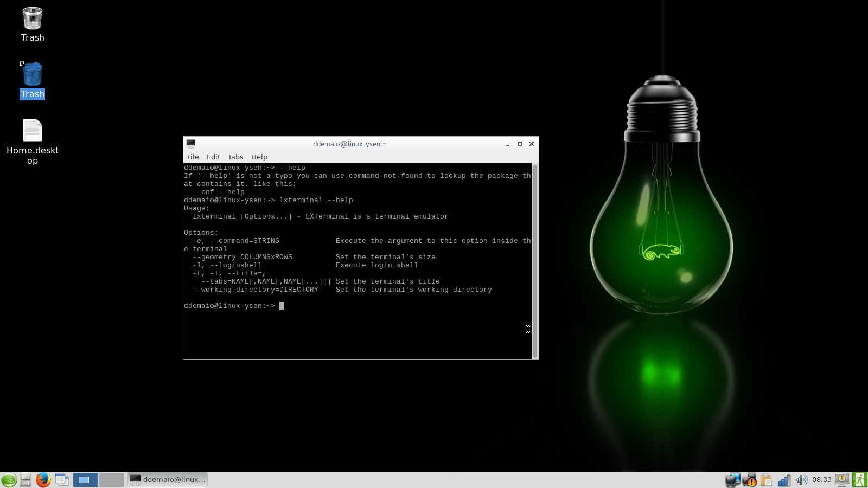Launch Firefox from the taskbar
This screenshot has height=488, width=868.
tap(43, 480)
